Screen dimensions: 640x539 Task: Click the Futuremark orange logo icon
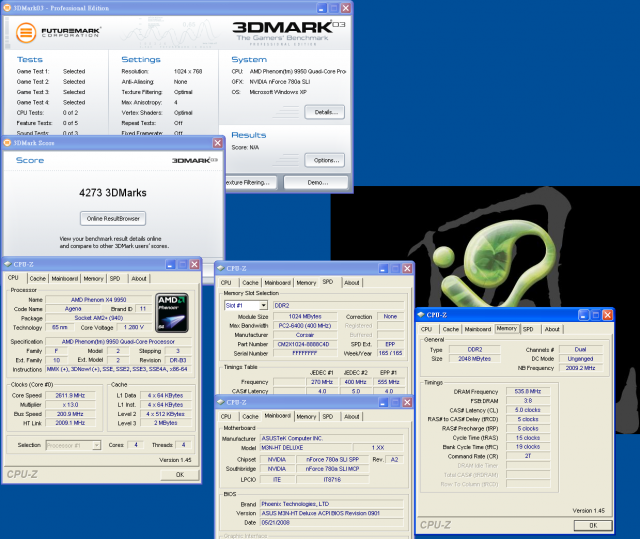[26, 33]
